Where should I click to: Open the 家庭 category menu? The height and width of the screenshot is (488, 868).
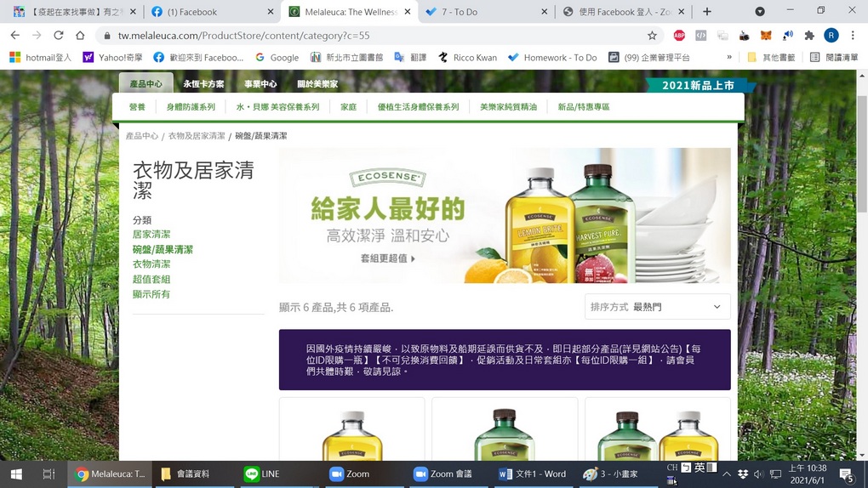pos(348,107)
